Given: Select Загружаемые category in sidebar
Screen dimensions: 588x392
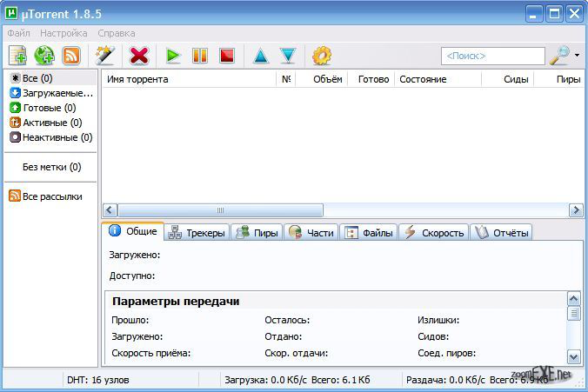Looking at the screenshot, I should (50, 93).
